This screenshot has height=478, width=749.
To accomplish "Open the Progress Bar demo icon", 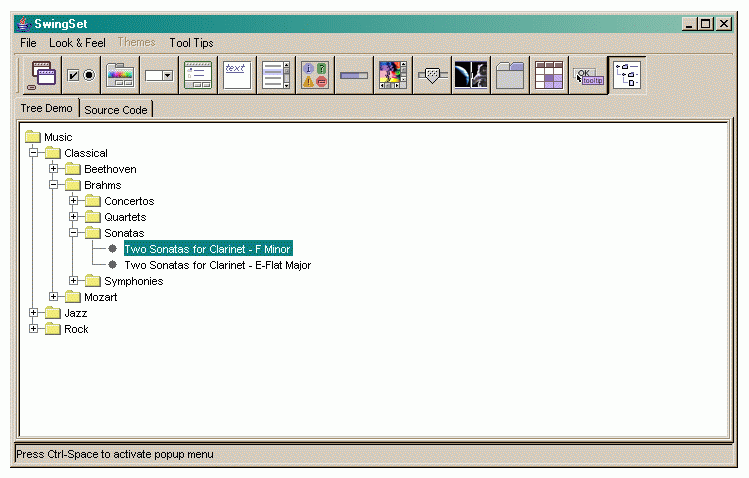I will (354, 75).
